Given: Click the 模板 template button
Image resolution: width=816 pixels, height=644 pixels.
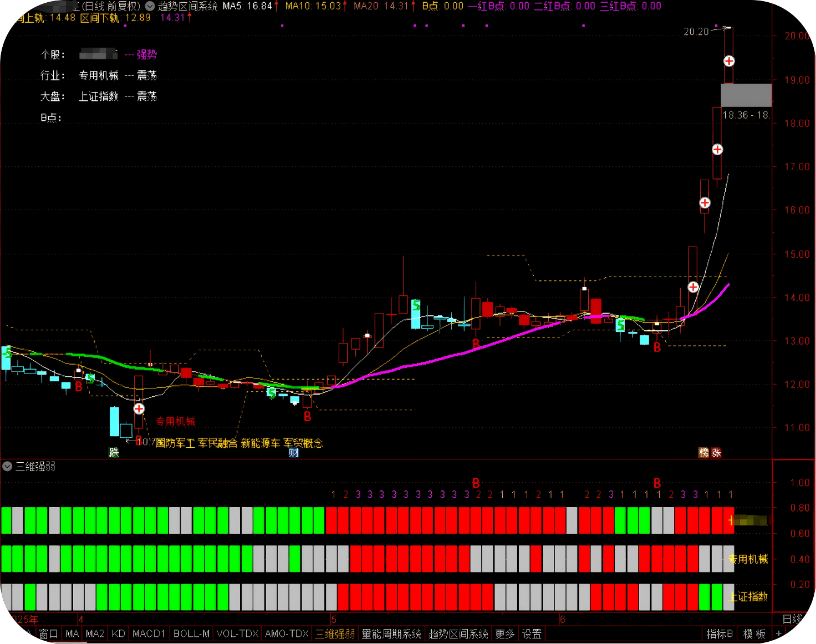Looking at the screenshot, I should (754, 633).
